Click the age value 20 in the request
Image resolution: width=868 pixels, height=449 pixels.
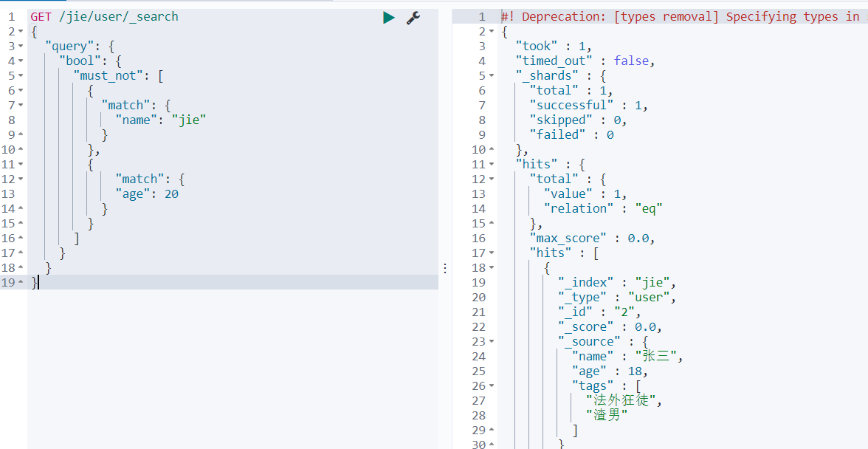tap(171, 193)
